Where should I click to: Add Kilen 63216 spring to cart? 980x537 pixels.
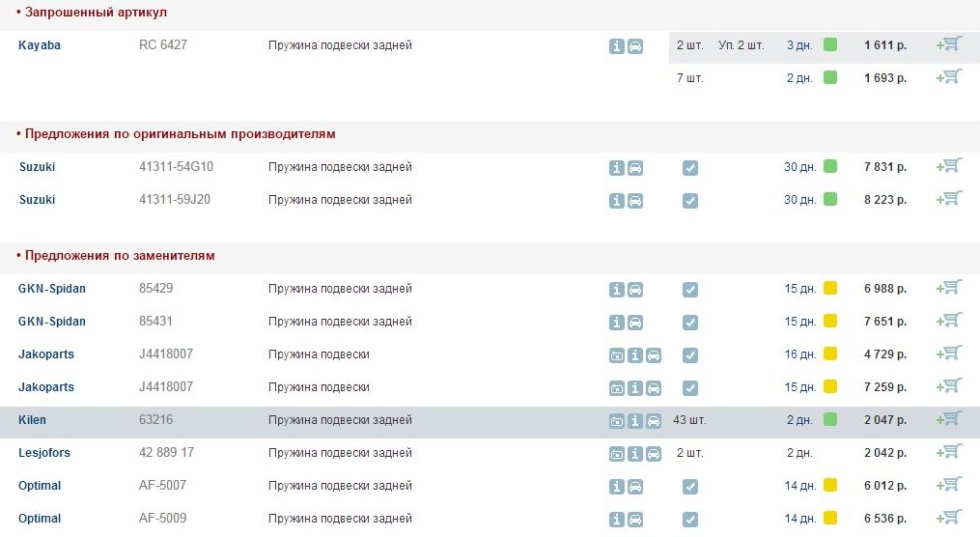(949, 419)
